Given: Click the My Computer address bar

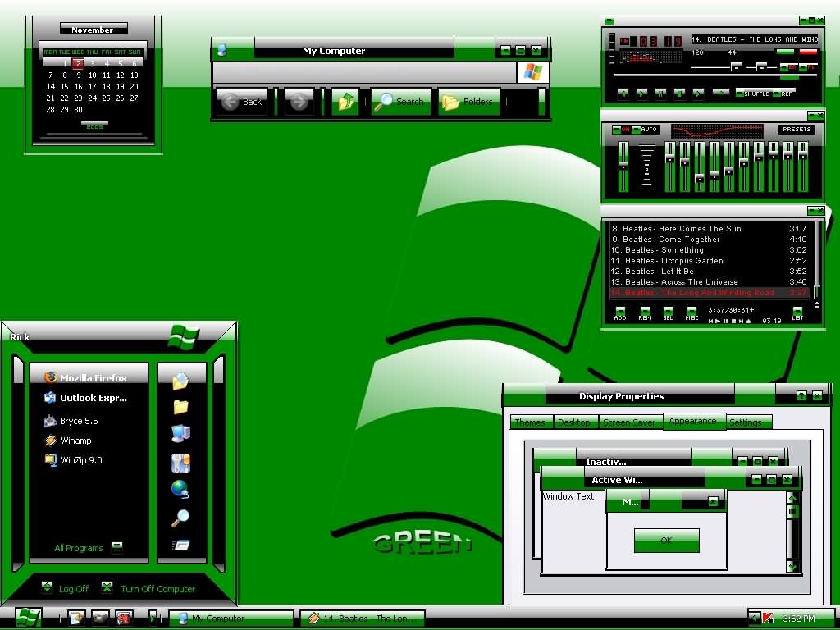Looking at the screenshot, I should [364, 72].
